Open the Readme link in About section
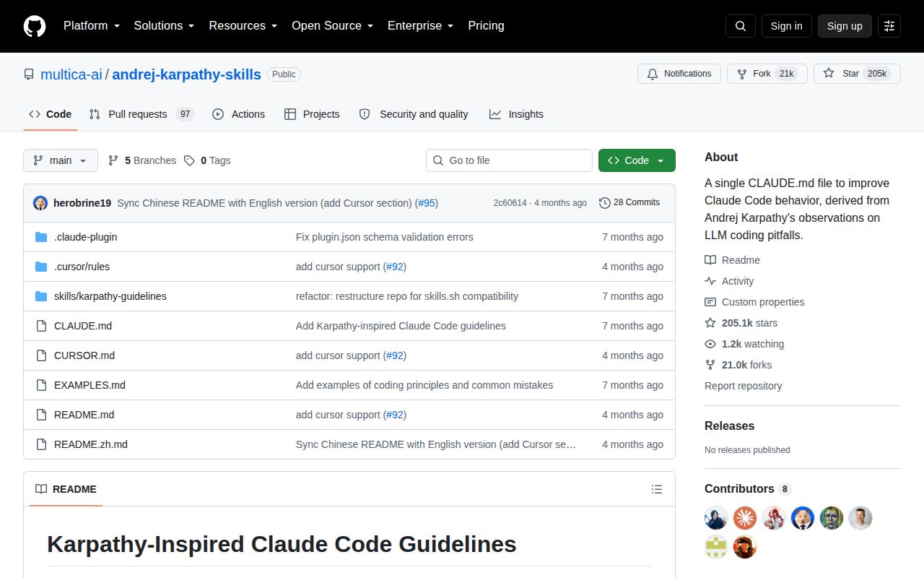Screen dimensions: 924x578 point(733,260)
